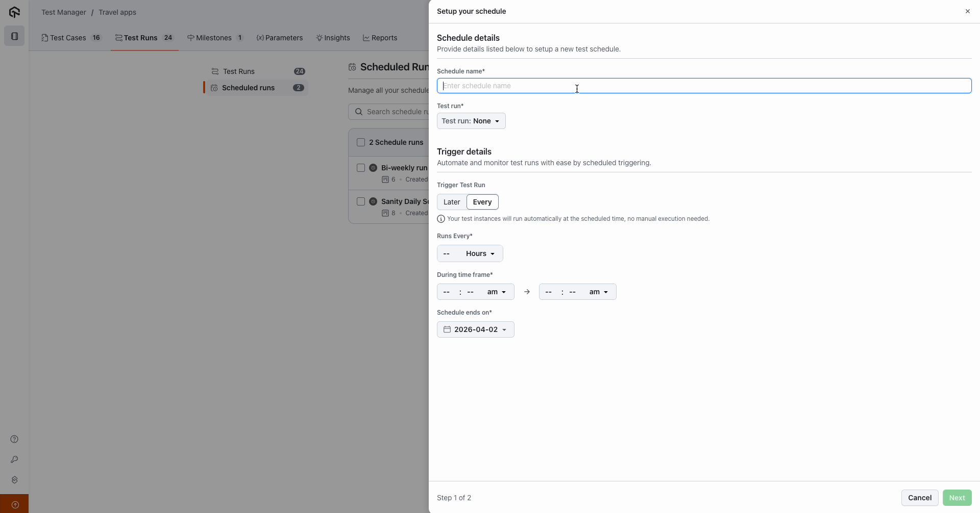Click the LambdaTest logo icon
980x513 pixels.
(x=14, y=12)
